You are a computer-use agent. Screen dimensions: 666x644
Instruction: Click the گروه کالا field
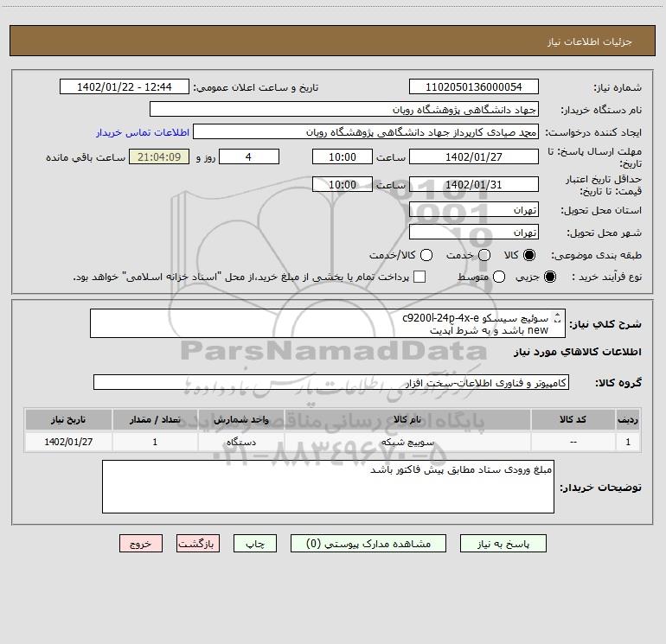coord(331,382)
